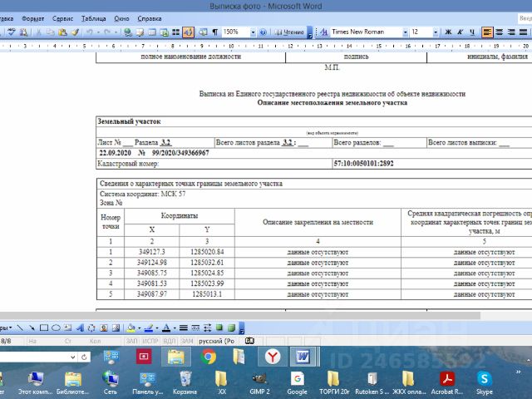The height and width of the screenshot is (399, 532).
Task: Toggle align left paragraph button
Action: (487, 32)
